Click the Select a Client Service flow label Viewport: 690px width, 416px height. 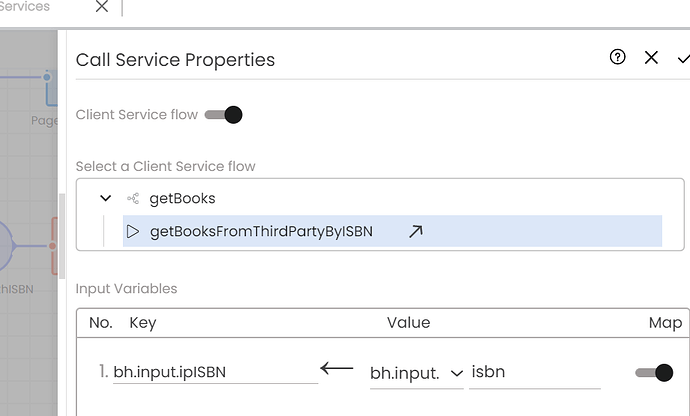click(x=165, y=166)
